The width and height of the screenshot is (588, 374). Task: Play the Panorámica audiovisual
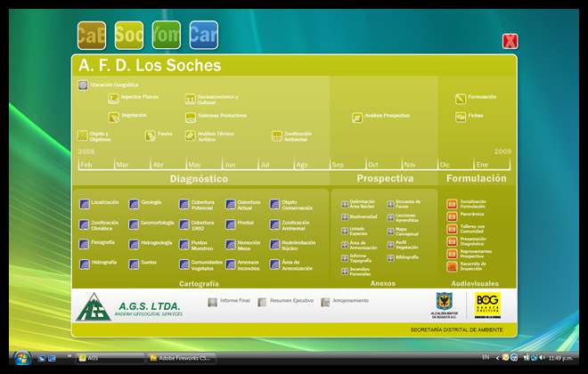pos(452,215)
